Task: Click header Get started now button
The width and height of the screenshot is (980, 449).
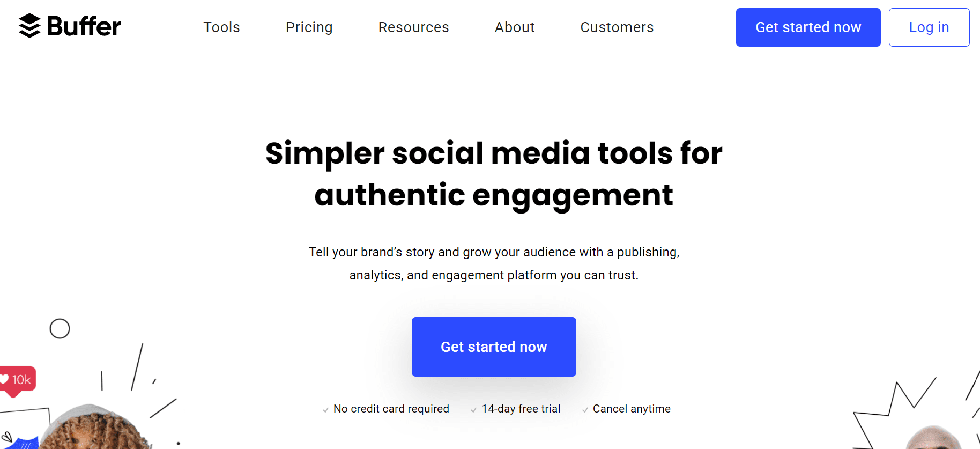Action: pyautogui.click(x=808, y=27)
